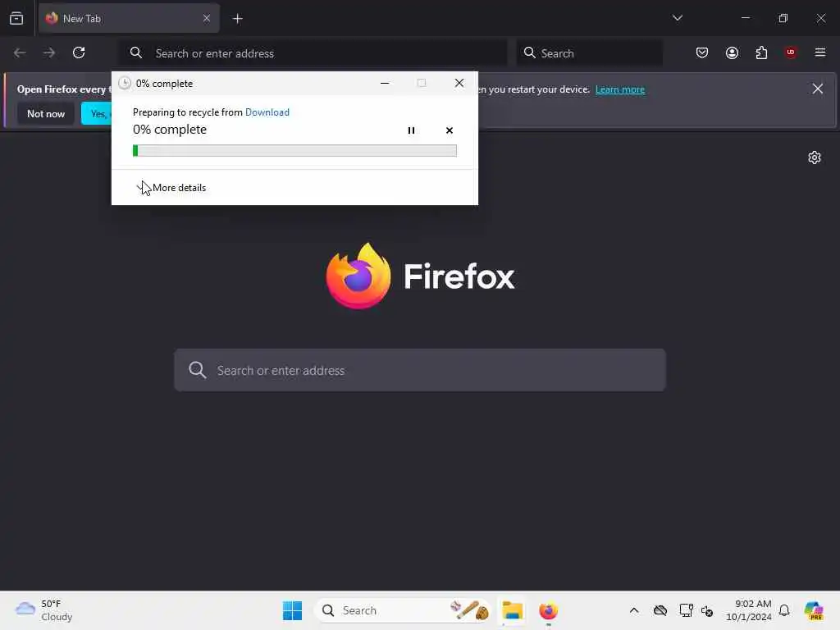Launch Copilot preview from taskbar

click(x=813, y=610)
